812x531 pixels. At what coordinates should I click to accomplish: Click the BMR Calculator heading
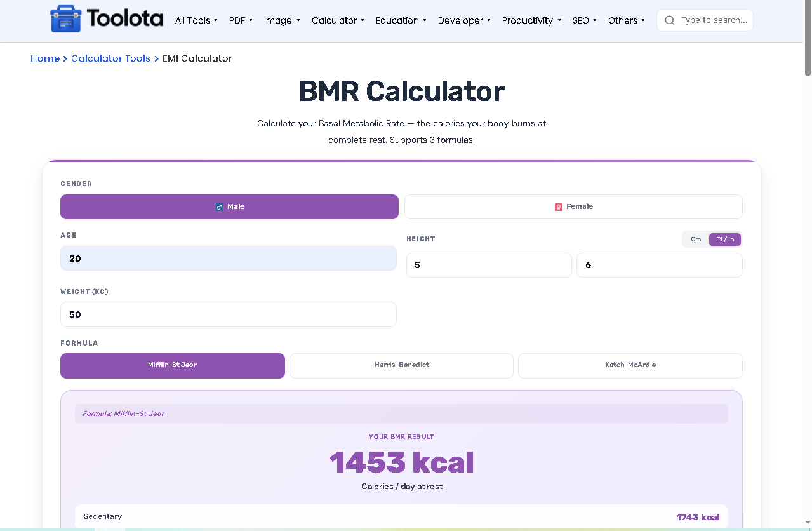click(x=402, y=91)
